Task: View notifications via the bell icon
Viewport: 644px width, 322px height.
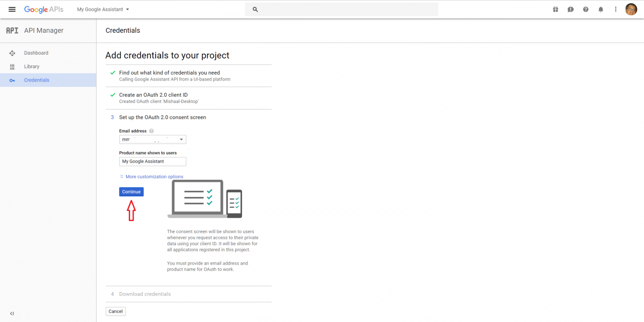Action: pyautogui.click(x=601, y=9)
